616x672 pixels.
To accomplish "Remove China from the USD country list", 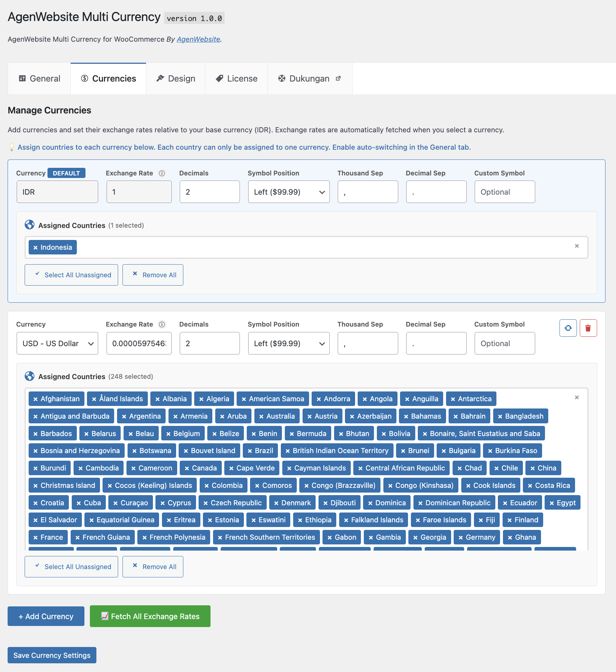I will [x=532, y=468].
